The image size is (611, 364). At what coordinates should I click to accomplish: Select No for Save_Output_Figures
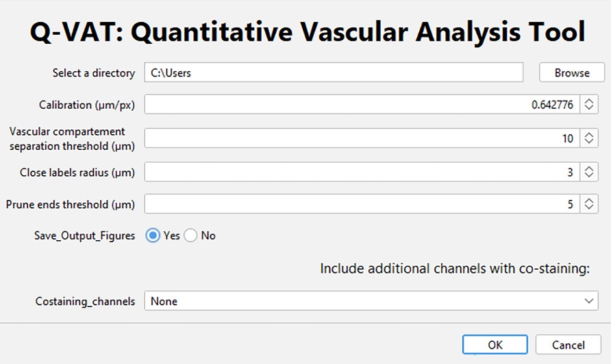(190, 235)
